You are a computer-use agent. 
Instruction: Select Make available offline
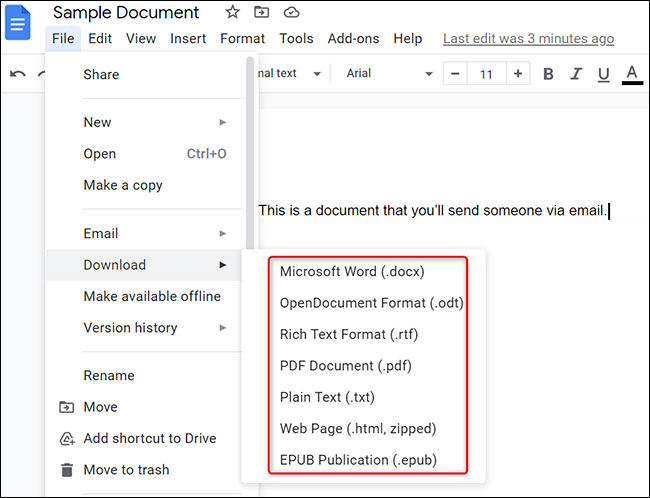pos(144,296)
